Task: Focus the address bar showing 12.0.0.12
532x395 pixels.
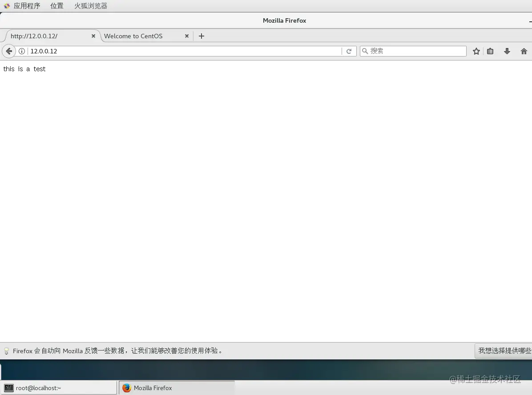Action: [x=185, y=51]
